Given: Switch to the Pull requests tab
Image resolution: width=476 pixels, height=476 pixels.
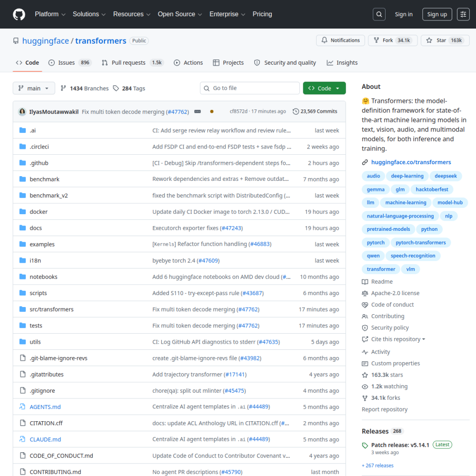Looking at the screenshot, I should click(x=133, y=63).
